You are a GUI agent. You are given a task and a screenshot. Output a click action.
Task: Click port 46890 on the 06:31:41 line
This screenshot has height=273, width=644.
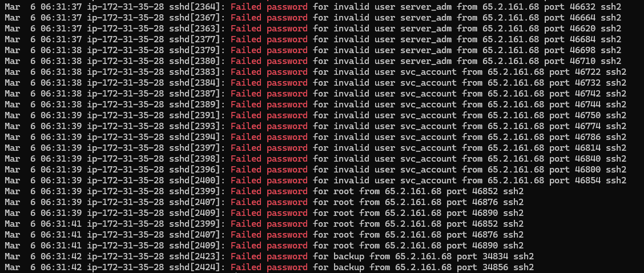click(485, 245)
